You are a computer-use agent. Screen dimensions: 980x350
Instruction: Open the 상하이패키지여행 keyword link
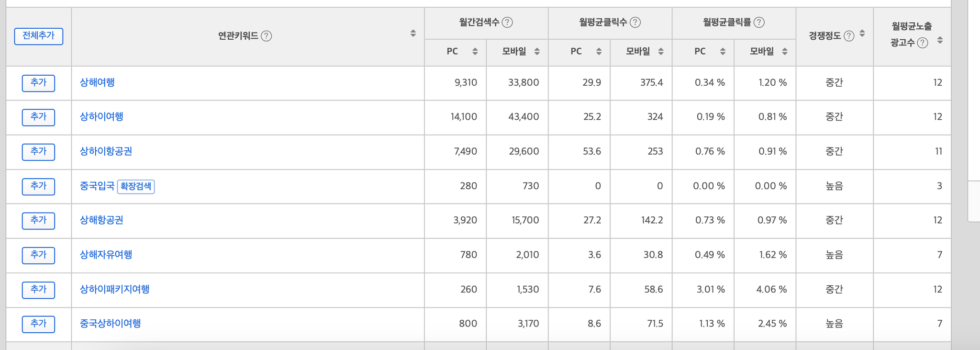pyautogui.click(x=115, y=289)
